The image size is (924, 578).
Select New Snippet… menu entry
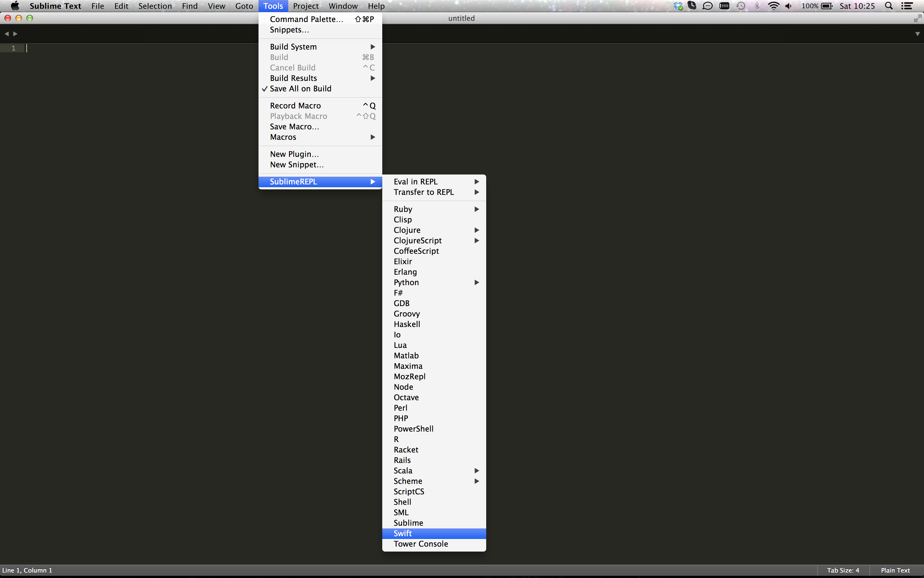pyautogui.click(x=320, y=165)
